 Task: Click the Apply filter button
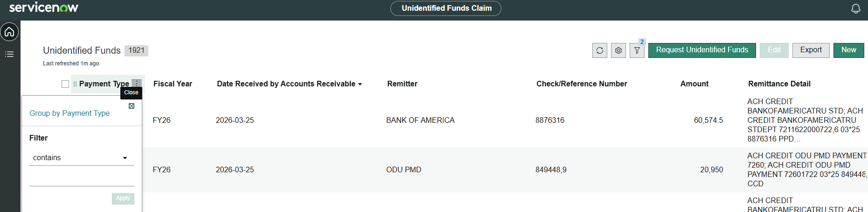[x=123, y=198]
